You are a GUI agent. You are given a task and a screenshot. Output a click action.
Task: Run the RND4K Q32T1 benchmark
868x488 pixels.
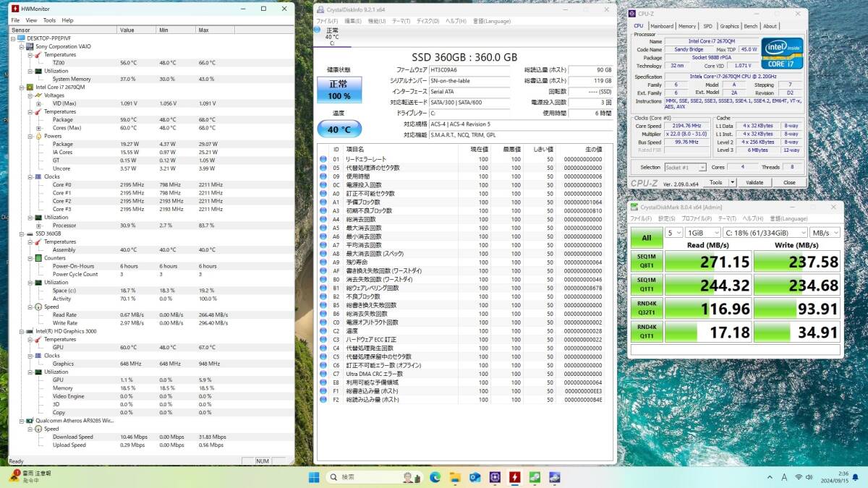click(647, 309)
